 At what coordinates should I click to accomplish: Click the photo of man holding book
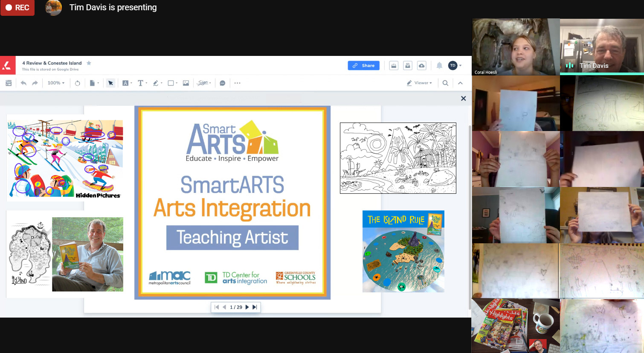pyautogui.click(x=87, y=254)
